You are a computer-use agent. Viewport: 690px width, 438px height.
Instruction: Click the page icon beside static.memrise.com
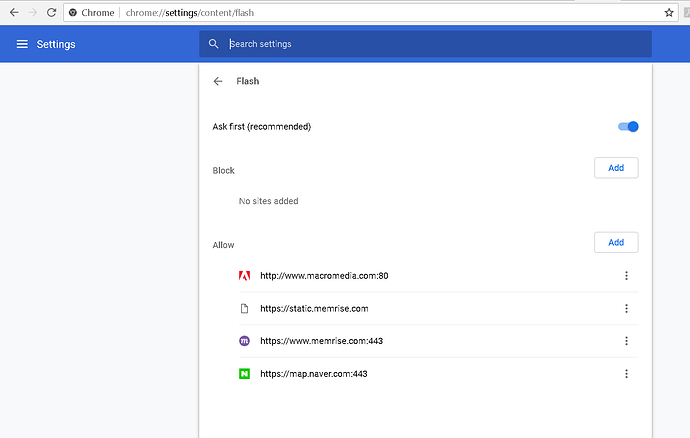click(x=244, y=309)
